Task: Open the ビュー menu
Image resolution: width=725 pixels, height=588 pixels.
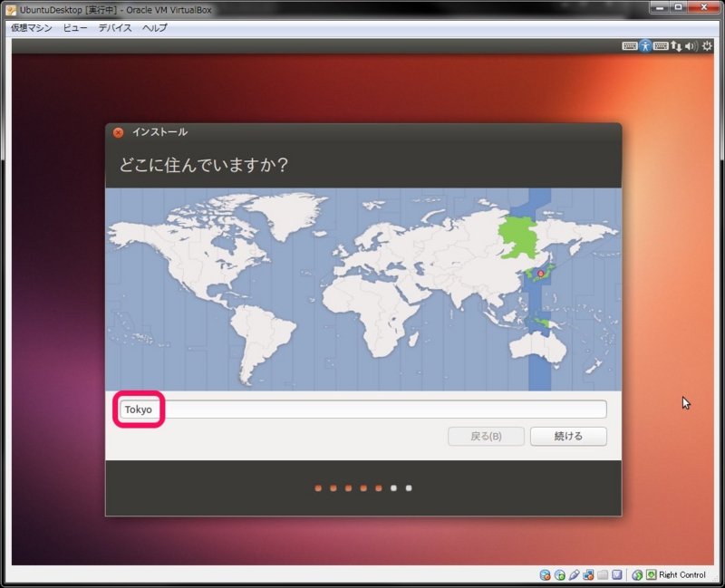Action: click(x=75, y=28)
